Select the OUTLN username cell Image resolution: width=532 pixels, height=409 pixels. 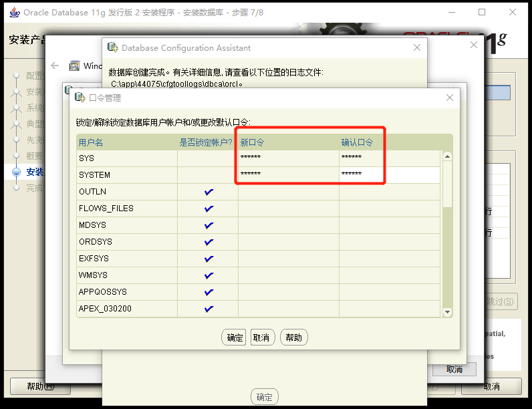(x=127, y=192)
